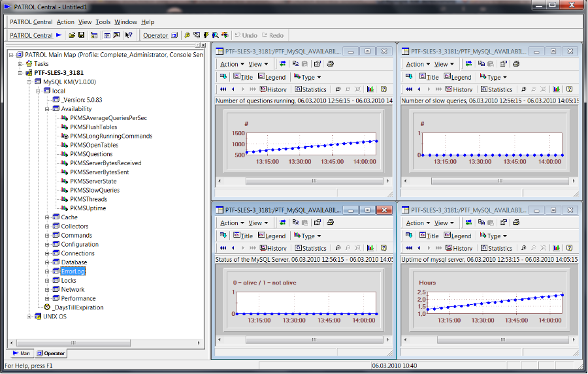This screenshot has height=374, width=588.
Task: Open the Help menu
Action: 148,22
